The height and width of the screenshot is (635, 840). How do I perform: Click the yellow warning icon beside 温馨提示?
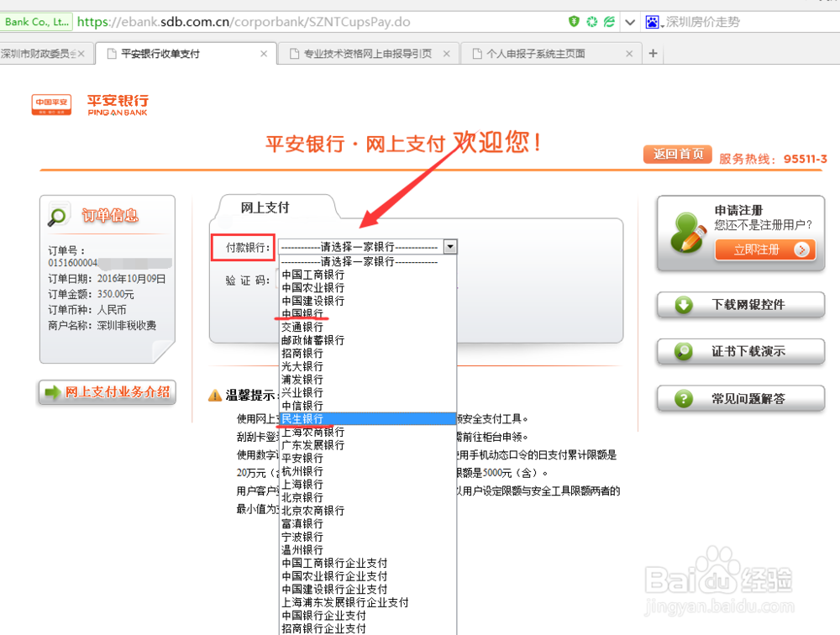click(x=215, y=396)
